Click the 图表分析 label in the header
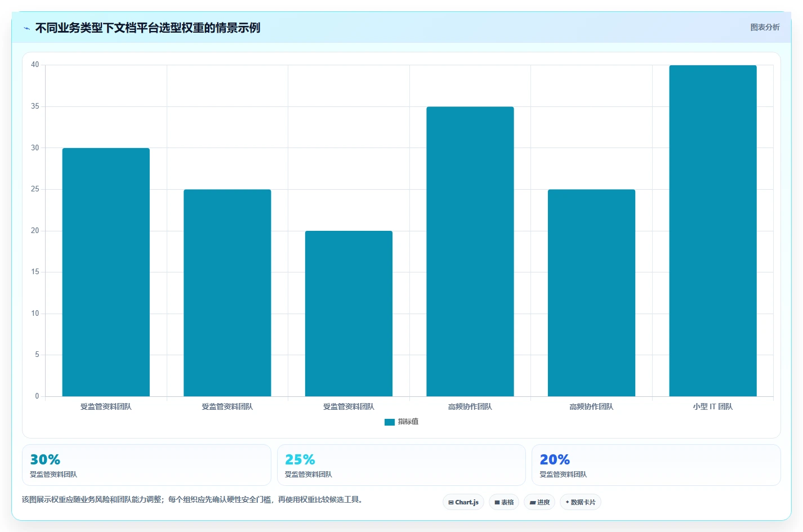 [765, 27]
